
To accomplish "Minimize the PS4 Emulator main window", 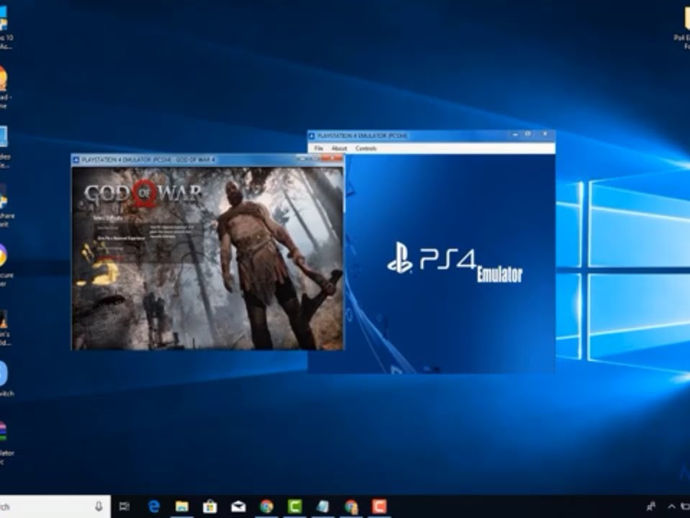I will click(x=515, y=135).
